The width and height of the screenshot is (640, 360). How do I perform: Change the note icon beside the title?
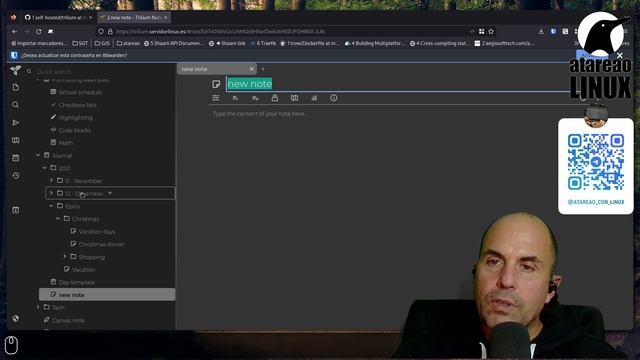click(x=216, y=84)
